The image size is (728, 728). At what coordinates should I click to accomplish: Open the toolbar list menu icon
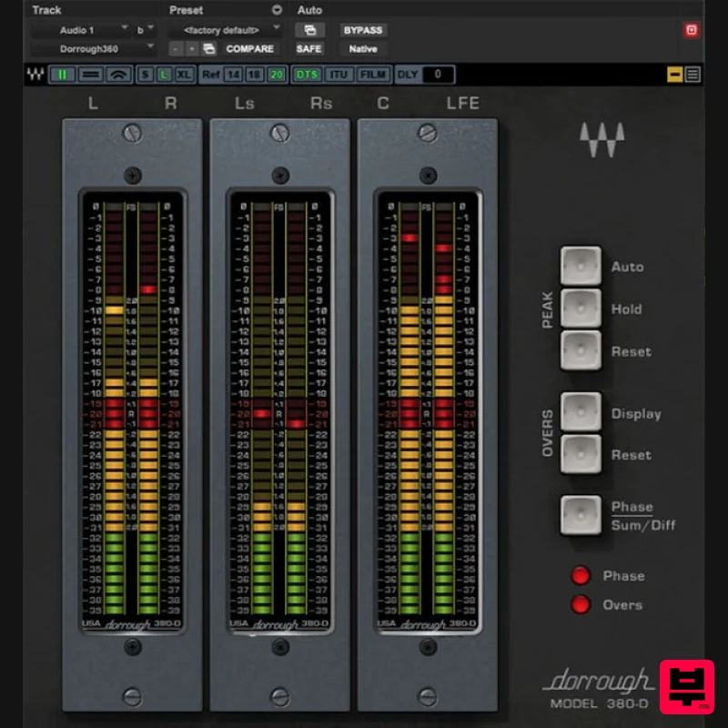tap(693, 75)
